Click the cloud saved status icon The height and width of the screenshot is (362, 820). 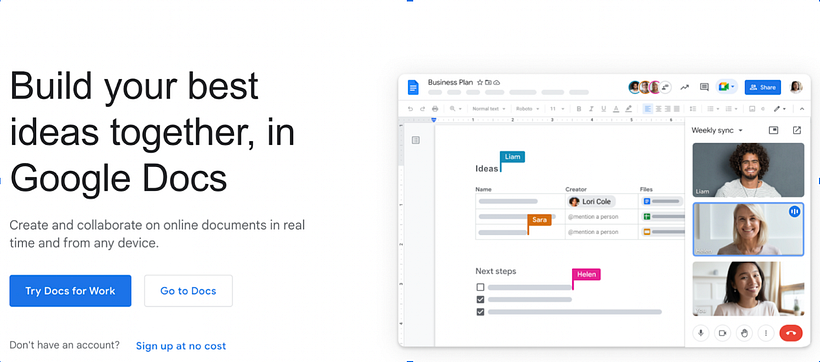pos(496,83)
